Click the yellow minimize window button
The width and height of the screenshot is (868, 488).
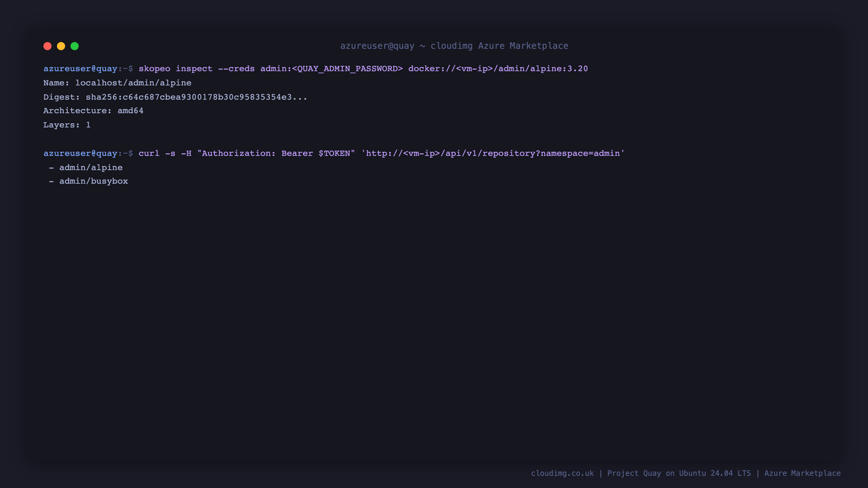coord(61,46)
